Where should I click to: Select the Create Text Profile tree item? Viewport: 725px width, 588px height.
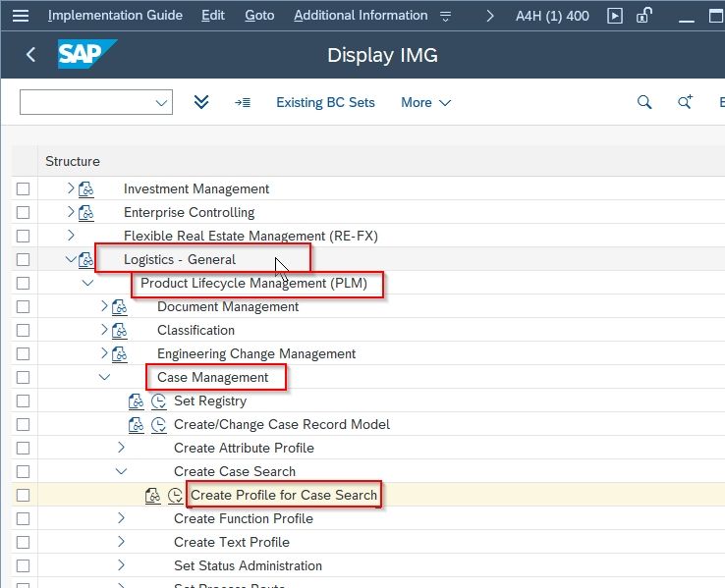pyautogui.click(x=232, y=542)
